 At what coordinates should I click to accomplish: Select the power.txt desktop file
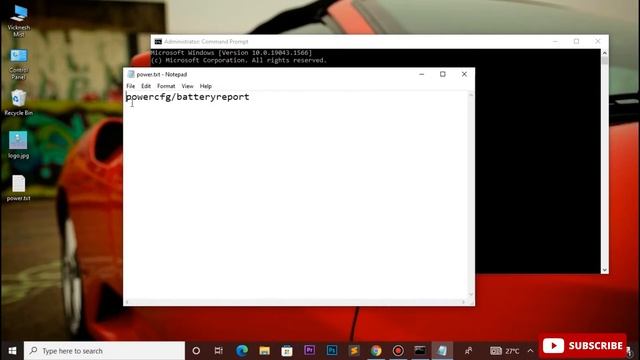click(18, 188)
